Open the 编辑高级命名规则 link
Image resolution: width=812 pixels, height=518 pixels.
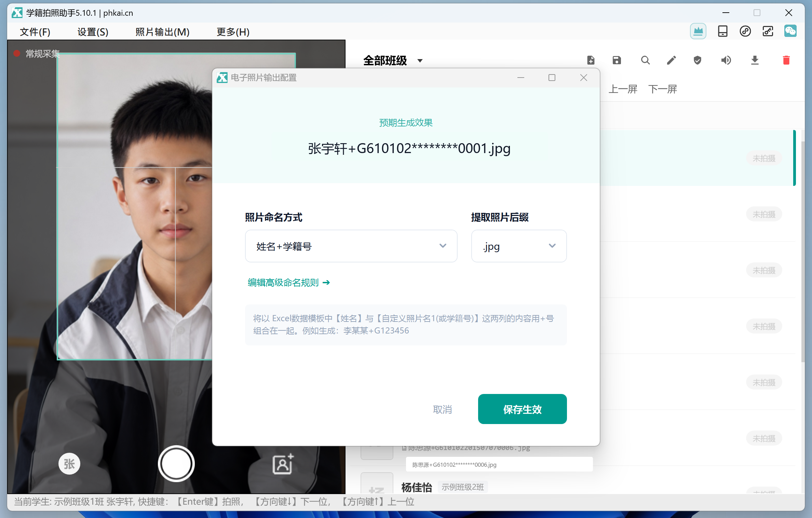288,283
